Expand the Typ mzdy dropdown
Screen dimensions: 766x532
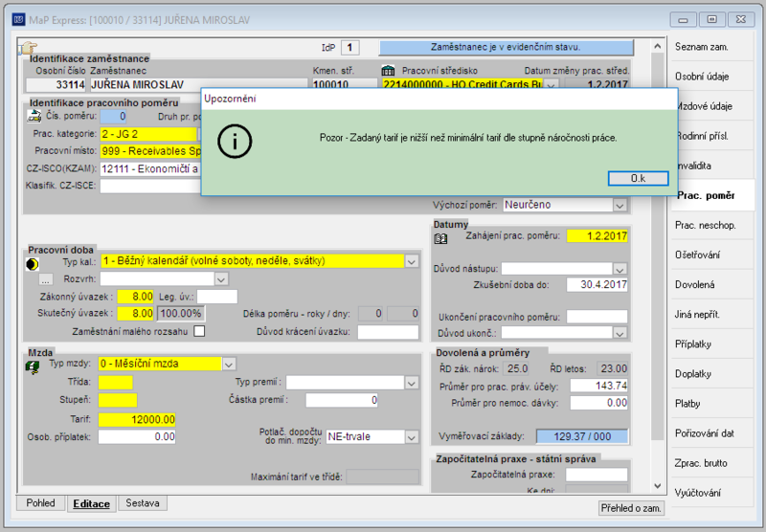pyautogui.click(x=229, y=365)
